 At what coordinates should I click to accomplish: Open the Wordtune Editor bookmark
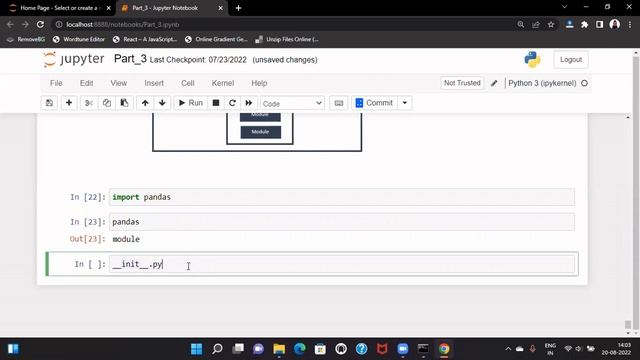point(79,39)
